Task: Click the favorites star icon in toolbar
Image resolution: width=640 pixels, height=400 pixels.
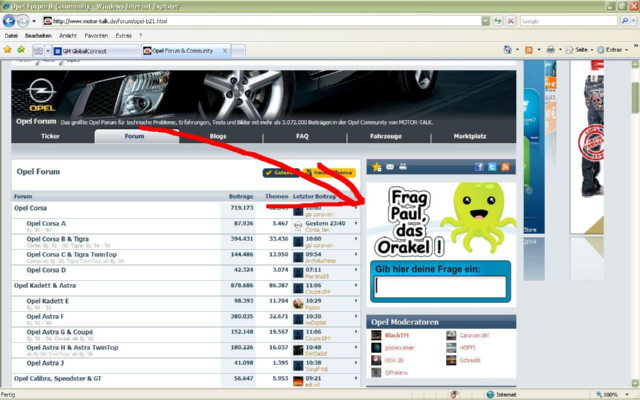Action: pos(8,49)
